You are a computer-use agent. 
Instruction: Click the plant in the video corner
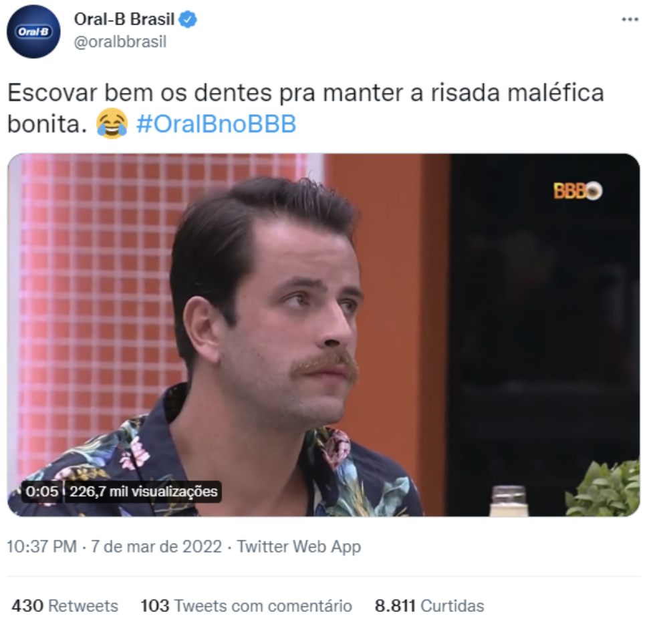(x=603, y=488)
